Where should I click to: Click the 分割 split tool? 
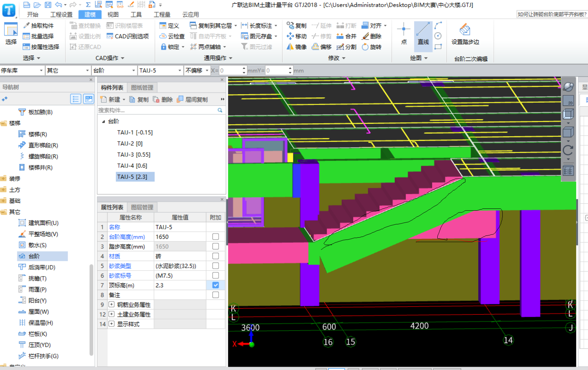click(x=346, y=47)
